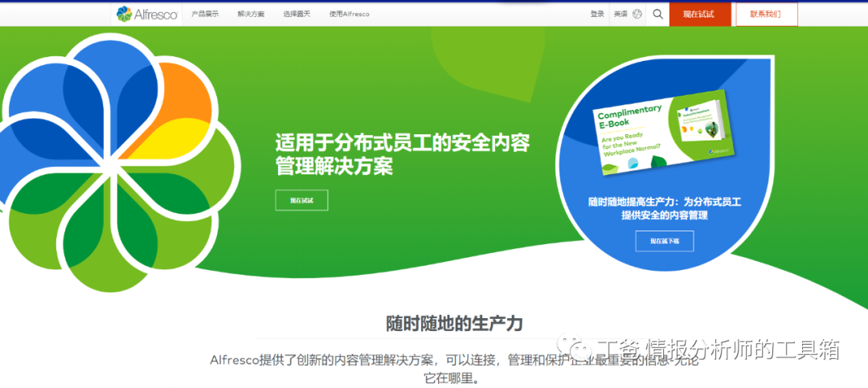Click the red 现在试试 header button
Image resolution: width=868 pixels, height=388 pixels.
[x=700, y=14]
